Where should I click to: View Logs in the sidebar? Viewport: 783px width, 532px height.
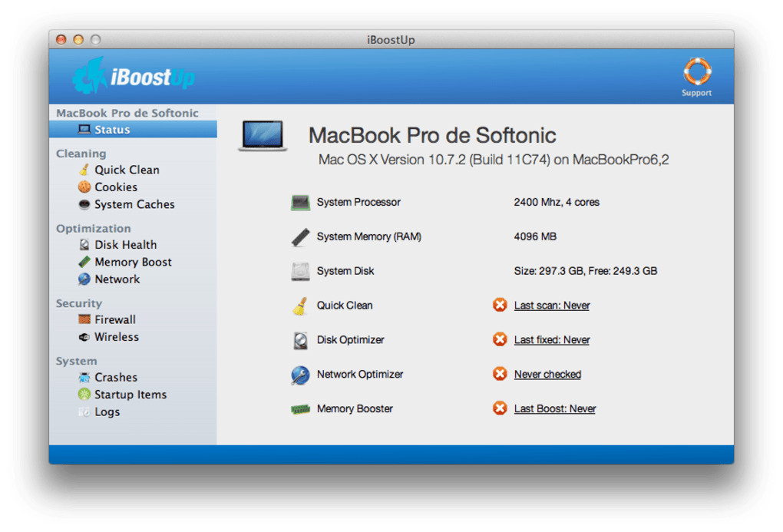coord(107,411)
